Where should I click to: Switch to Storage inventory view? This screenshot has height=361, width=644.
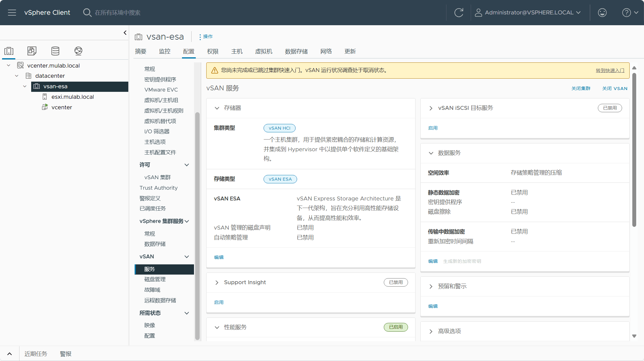click(x=55, y=51)
